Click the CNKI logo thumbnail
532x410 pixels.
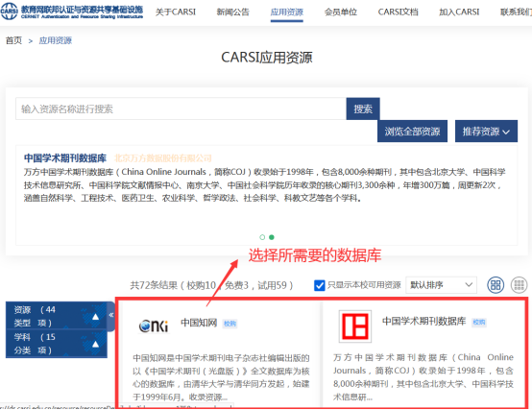(154, 326)
